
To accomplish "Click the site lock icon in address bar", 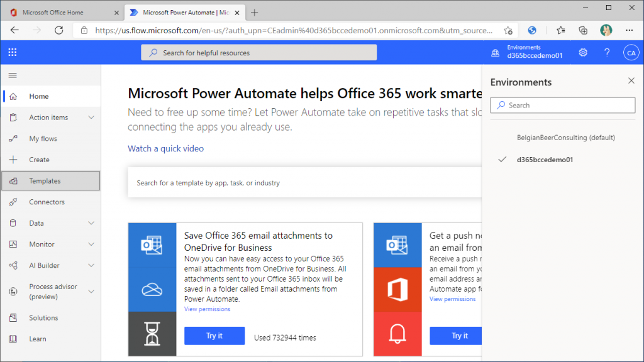I will click(x=84, y=30).
